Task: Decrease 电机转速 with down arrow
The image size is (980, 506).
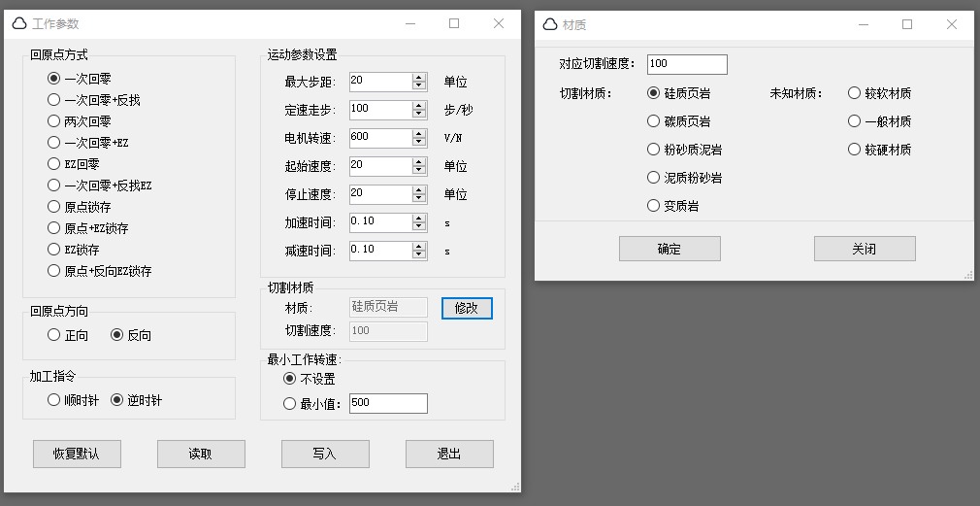Action: (x=419, y=143)
